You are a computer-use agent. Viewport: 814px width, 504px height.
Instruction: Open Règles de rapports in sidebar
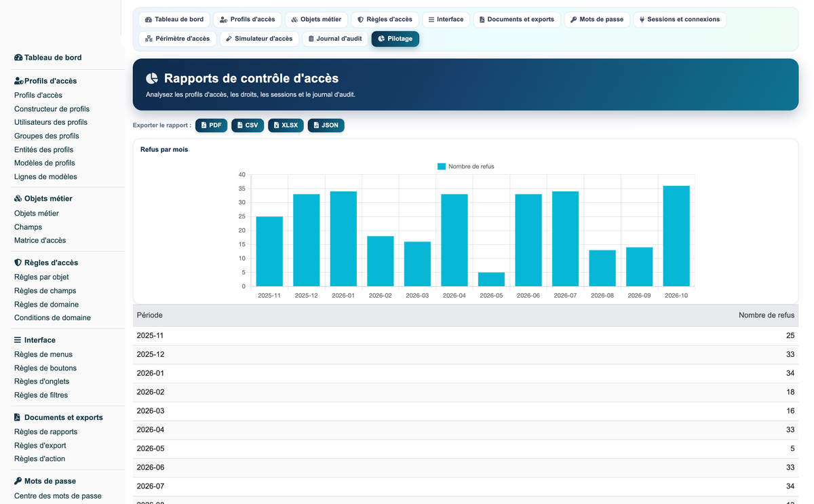[x=46, y=432]
